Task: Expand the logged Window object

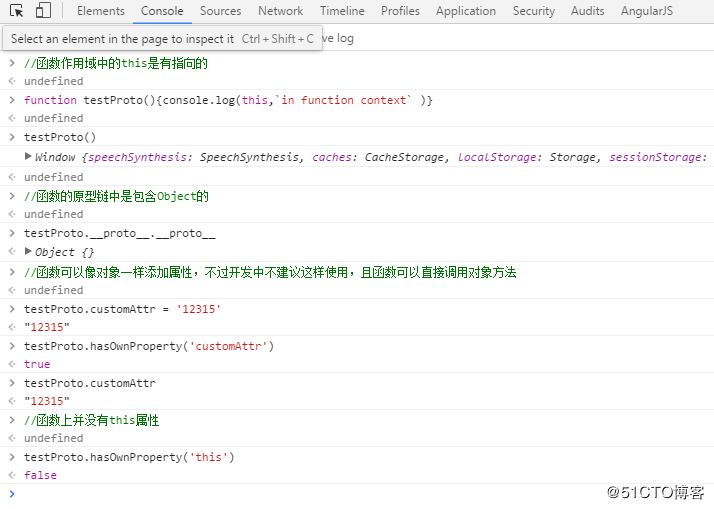Action: click(x=28, y=157)
